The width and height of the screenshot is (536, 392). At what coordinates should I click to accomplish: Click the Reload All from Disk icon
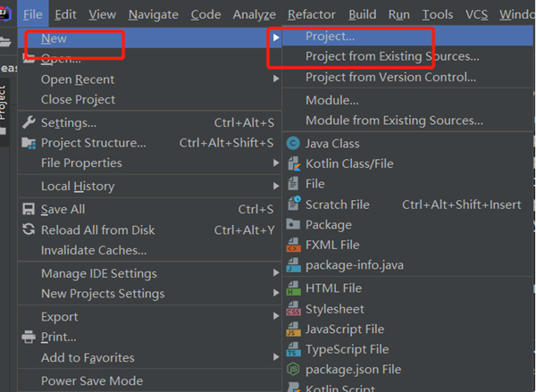28,229
